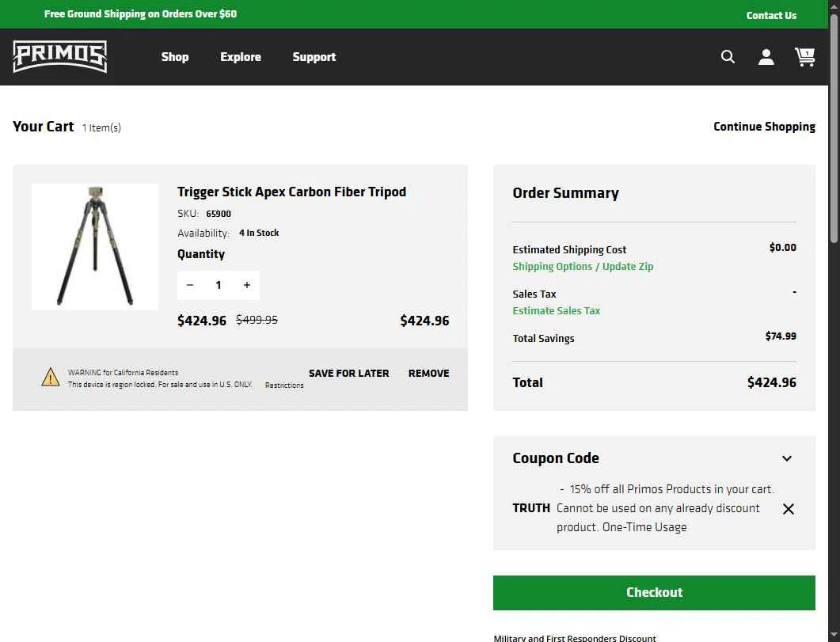Open the Restrictions link
Image resolution: width=840 pixels, height=642 pixels.
coord(284,385)
